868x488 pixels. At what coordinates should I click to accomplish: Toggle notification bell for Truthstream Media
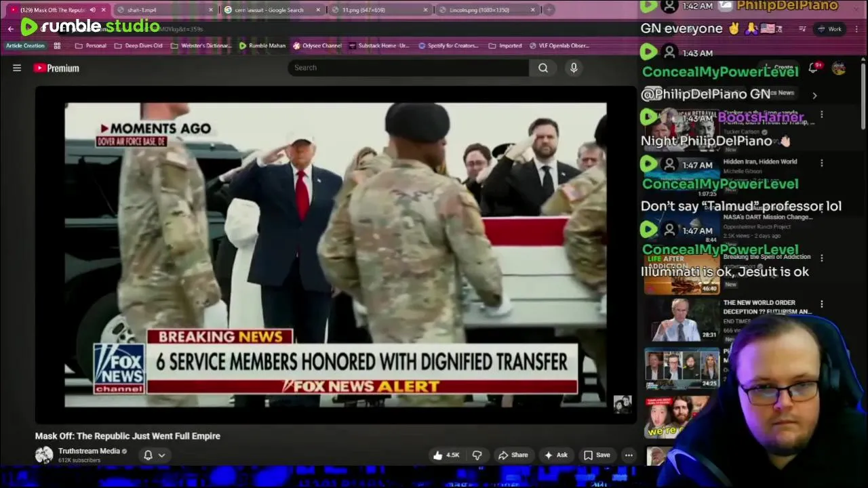coord(148,455)
